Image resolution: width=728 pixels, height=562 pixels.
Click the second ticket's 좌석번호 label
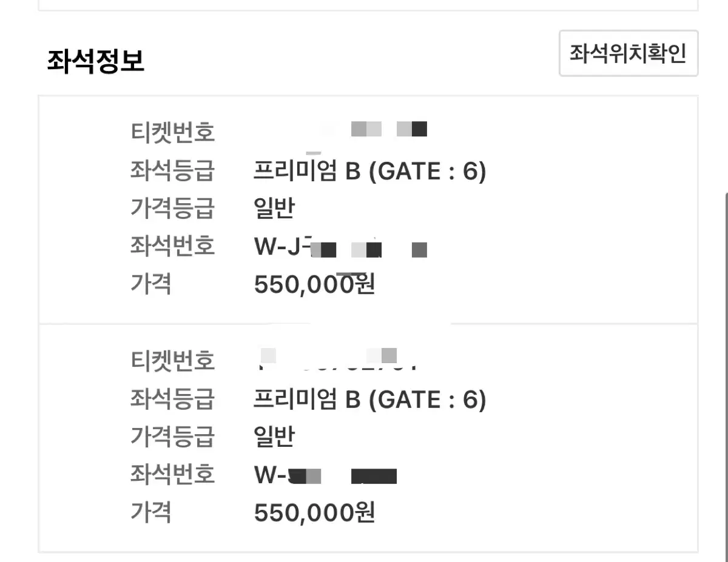pyautogui.click(x=172, y=474)
